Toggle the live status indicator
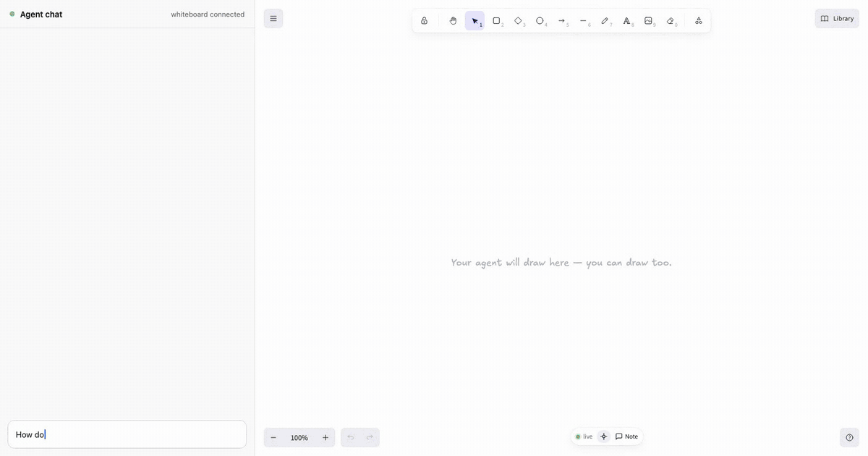Image resolution: width=868 pixels, height=456 pixels. [584, 436]
